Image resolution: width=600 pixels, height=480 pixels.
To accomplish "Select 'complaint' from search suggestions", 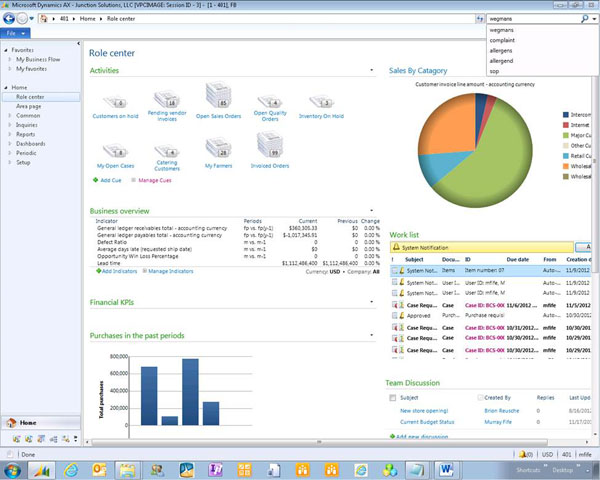I will coord(502,40).
